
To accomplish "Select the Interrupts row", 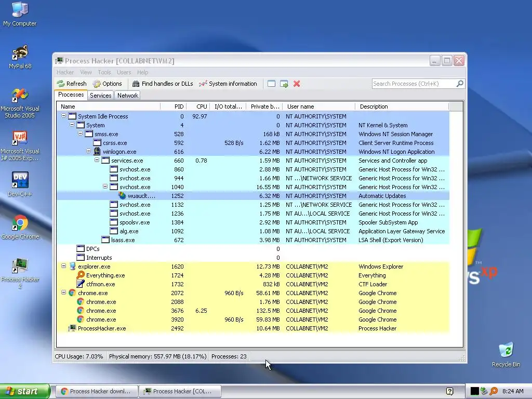I will click(253, 258).
